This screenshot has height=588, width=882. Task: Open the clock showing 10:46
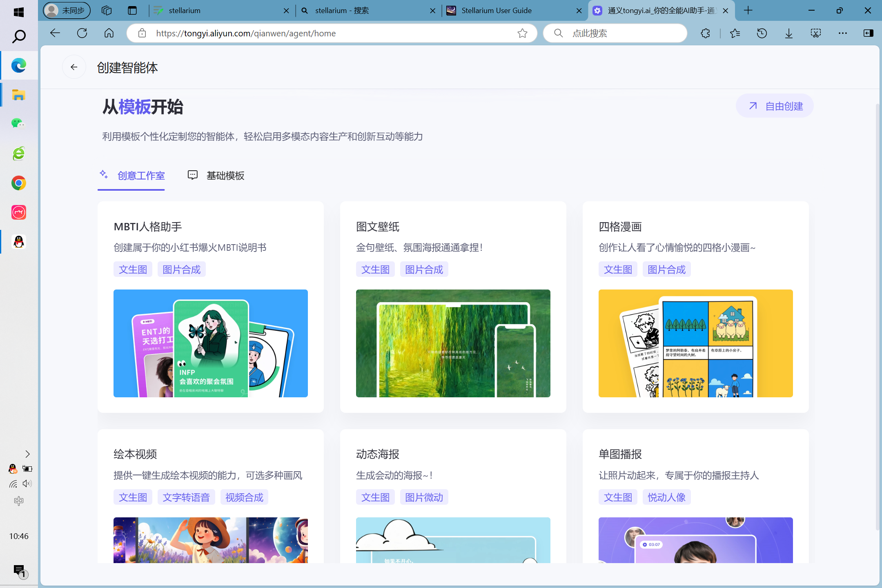point(19,536)
